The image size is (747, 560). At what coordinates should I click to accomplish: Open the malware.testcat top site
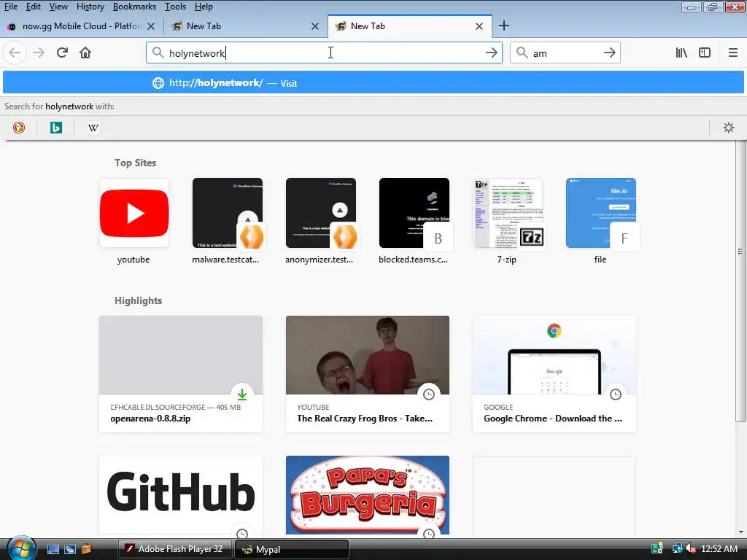point(228,222)
